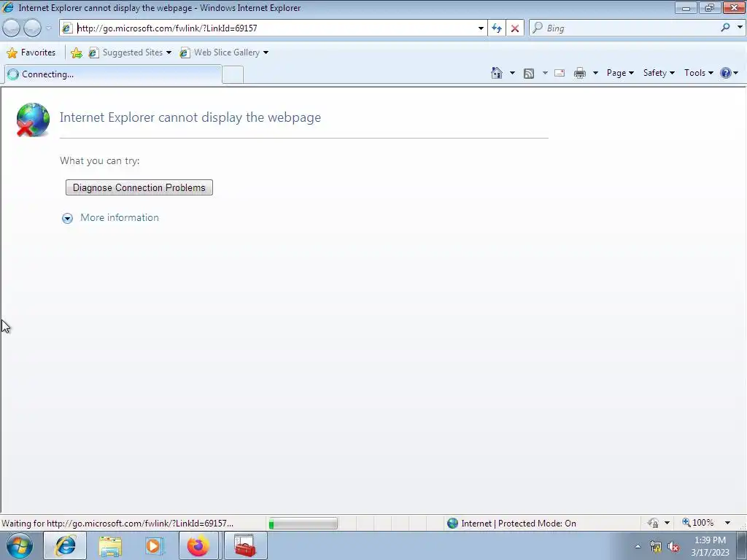The height and width of the screenshot is (560, 747).
Task: Click the IE logo in title bar
Action: coord(8,7)
